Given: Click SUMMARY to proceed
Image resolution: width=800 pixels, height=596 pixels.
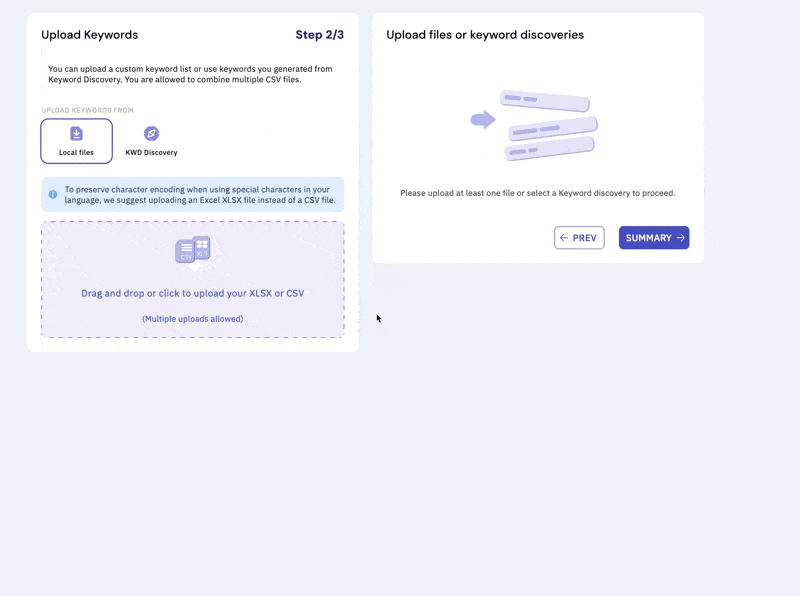Looking at the screenshot, I should 654,237.
